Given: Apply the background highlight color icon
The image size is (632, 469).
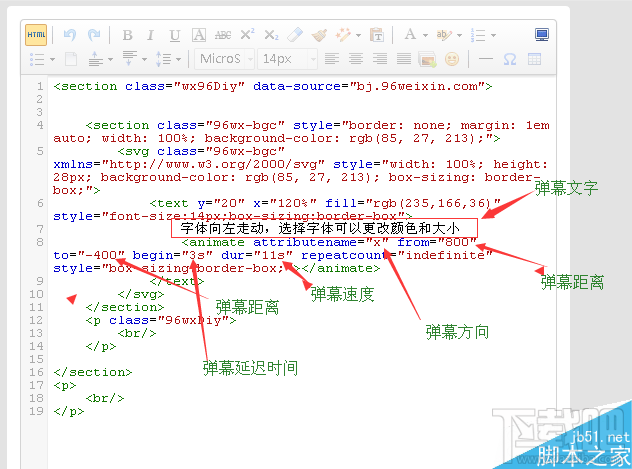Looking at the screenshot, I should tap(444, 35).
